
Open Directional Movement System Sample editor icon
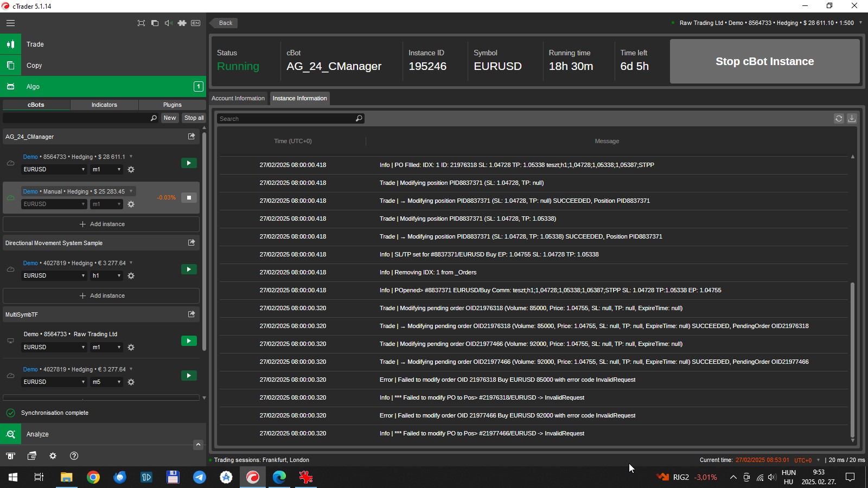[x=192, y=243]
